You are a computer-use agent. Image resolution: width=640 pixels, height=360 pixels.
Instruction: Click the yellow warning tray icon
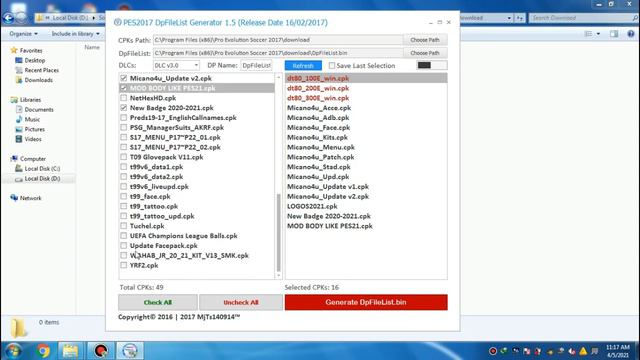583,351
